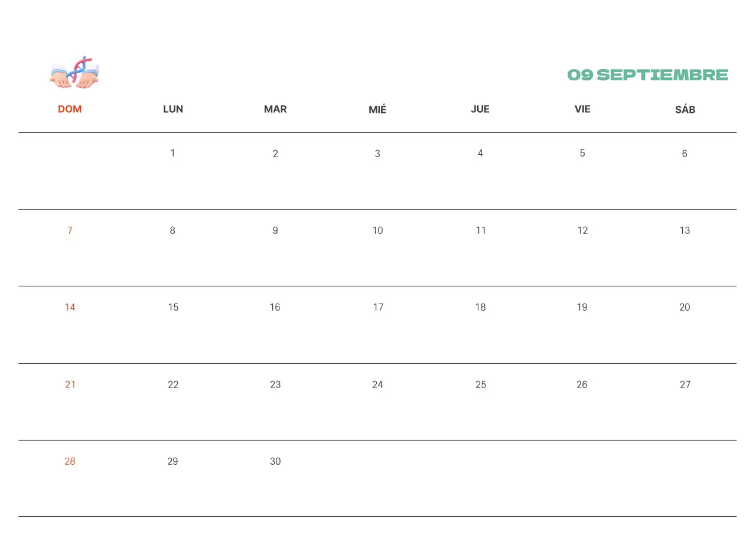This screenshot has height=541, width=756.
Task: Click on day 19
Action: point(582,307)
